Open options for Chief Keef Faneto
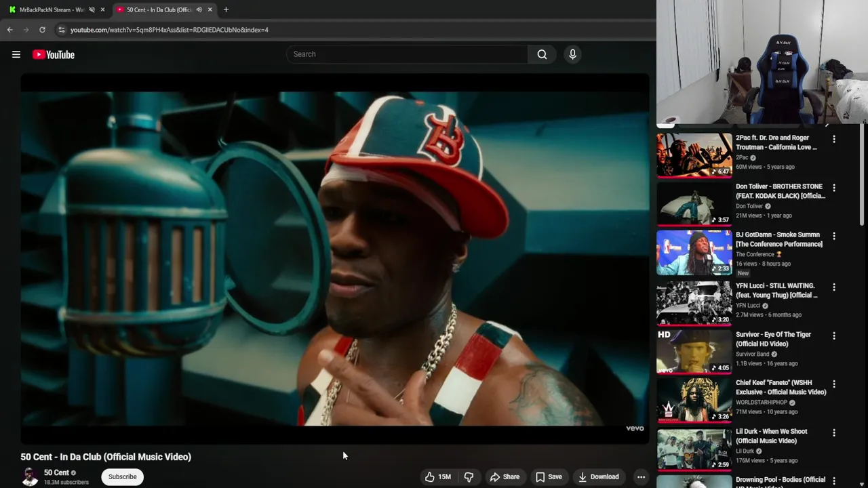868x488 pixels. coord(834,384)
